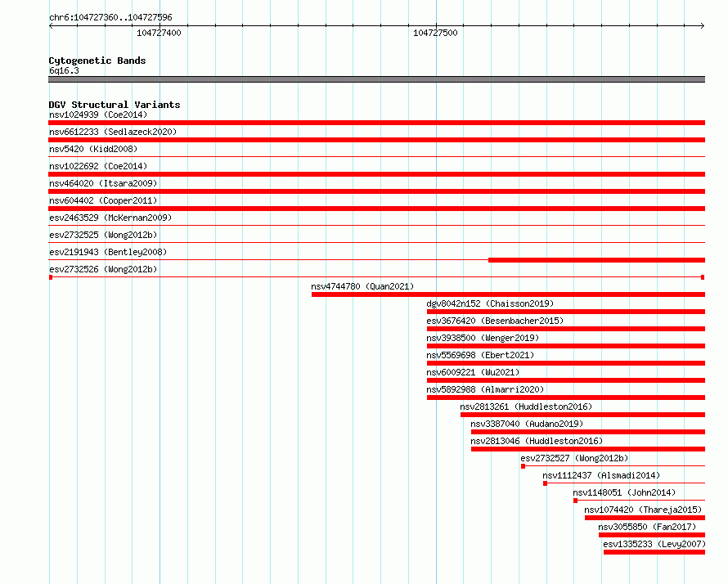
Task: Select the nsv6612233 (Sedlazeck2020) variant label
Action: (113, 132)
